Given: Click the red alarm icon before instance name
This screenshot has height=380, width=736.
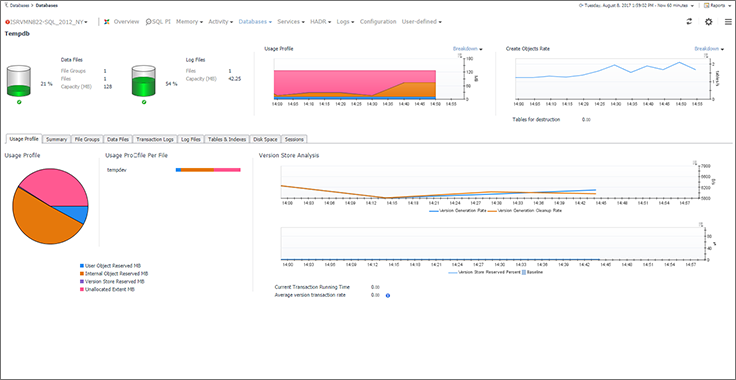Looking at the screenshot, I should click(x=7, y=22).
